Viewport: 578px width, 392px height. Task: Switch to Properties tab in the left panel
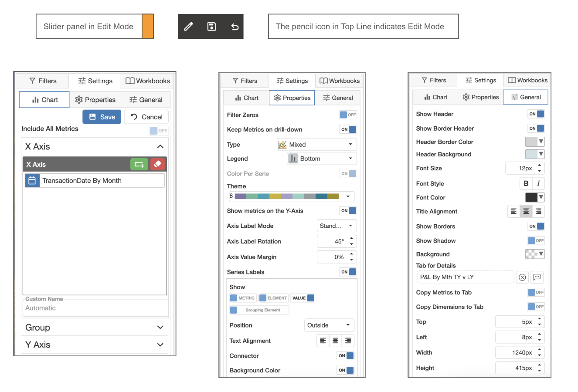(95, 100)
